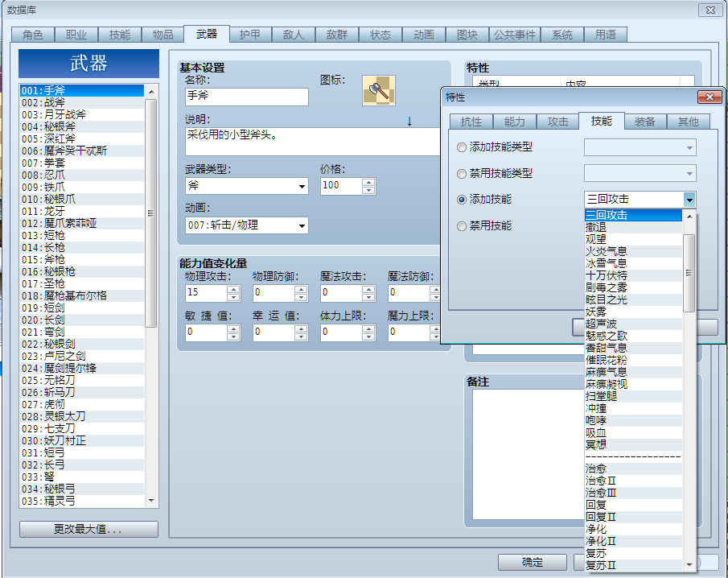
Task: Increase 幸运值 with up spinner
Action: [301, 328]
